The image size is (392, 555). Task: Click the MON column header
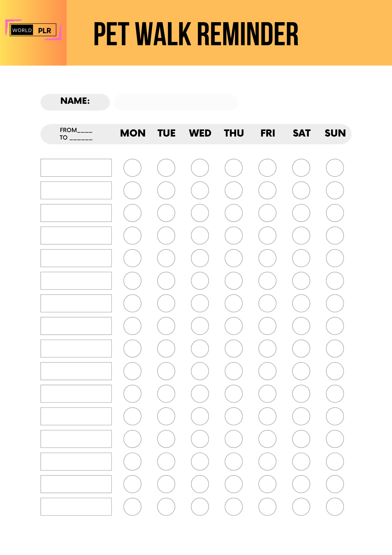[x=133, y=133]
